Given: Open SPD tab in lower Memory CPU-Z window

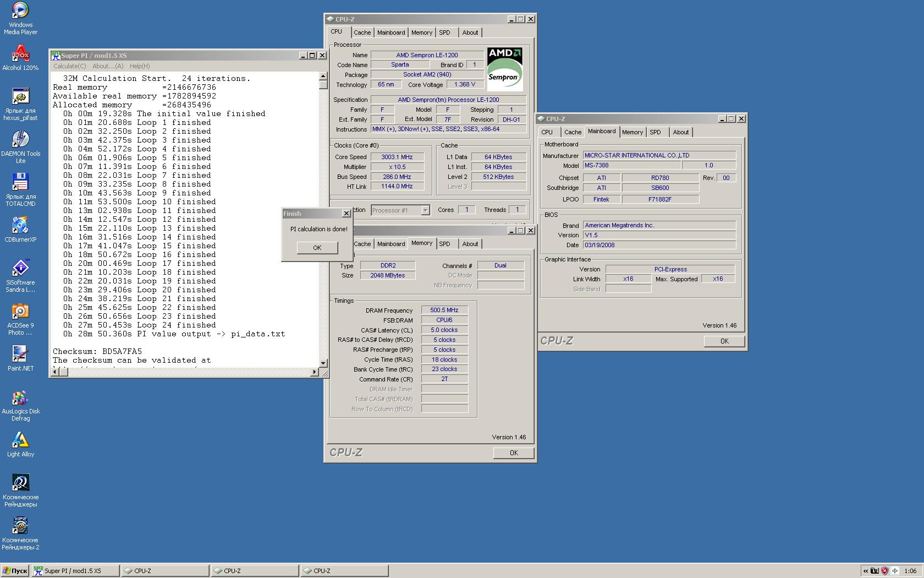Looking at the screenshot, I should [x=444, y=244].
